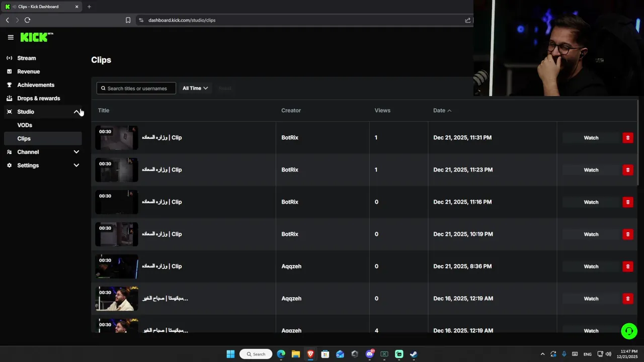The image size is (644, 362).
Task: Click the Stream broadcast icon in sidebar
Action: pyautogui.click(x=9, y=58)
